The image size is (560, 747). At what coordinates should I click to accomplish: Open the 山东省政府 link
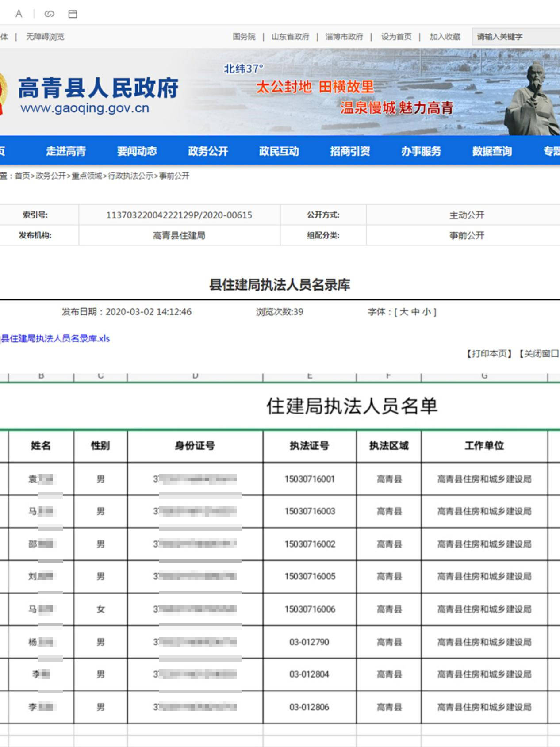pyautogui.click(x=290, y=37)
